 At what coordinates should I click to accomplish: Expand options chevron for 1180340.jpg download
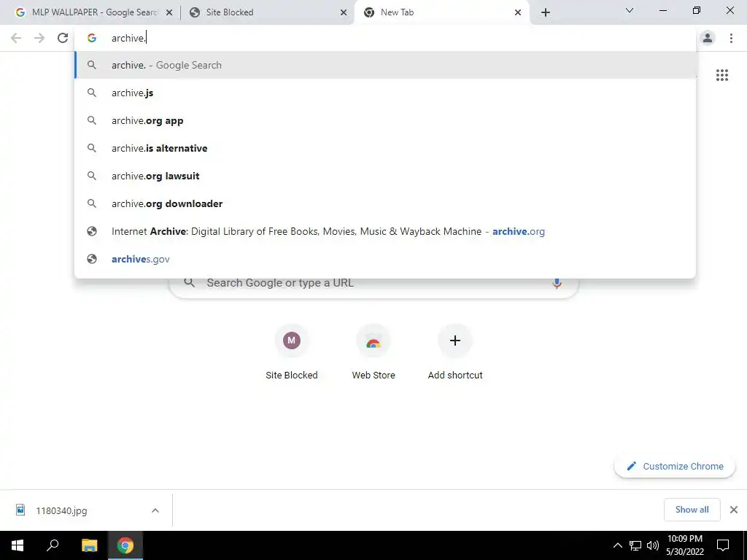pyautogui.click(x=155, y=510)
